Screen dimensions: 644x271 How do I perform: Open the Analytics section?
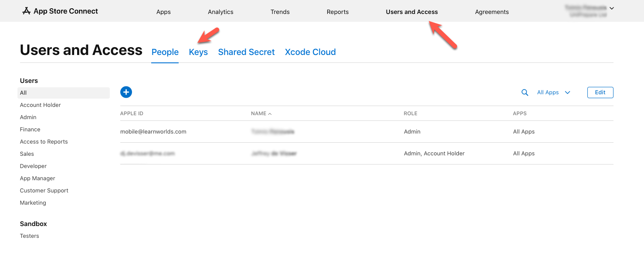[x=220, y=12]
